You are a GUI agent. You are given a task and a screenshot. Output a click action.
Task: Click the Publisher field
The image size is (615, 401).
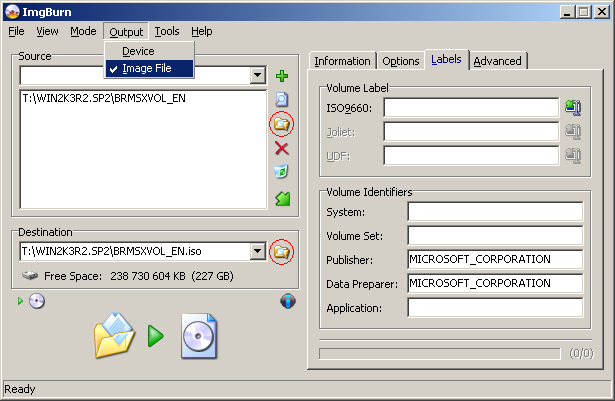495,260
